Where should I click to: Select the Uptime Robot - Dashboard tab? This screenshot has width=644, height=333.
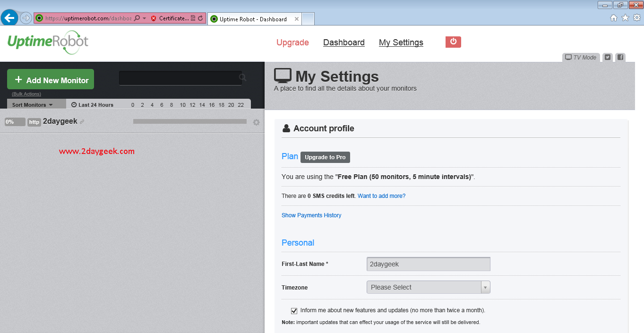(x=253, y=19)
